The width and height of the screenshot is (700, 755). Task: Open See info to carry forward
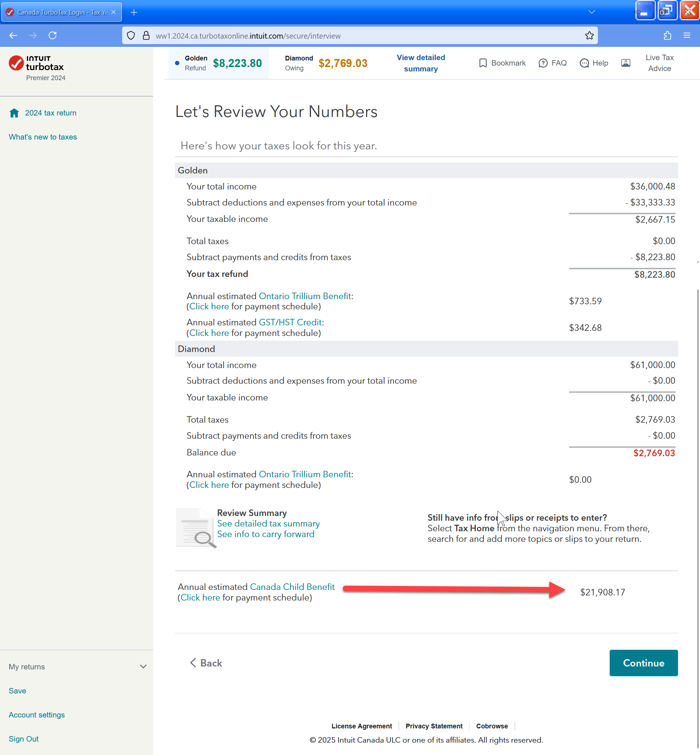point(265,534)
